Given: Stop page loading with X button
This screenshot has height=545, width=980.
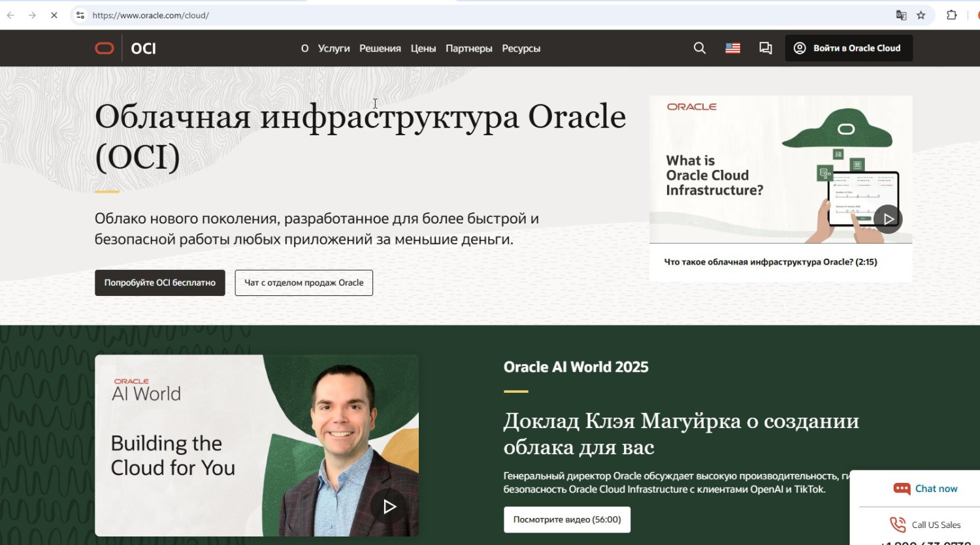Looking at the screenshot, I should [x=54, y=15].
